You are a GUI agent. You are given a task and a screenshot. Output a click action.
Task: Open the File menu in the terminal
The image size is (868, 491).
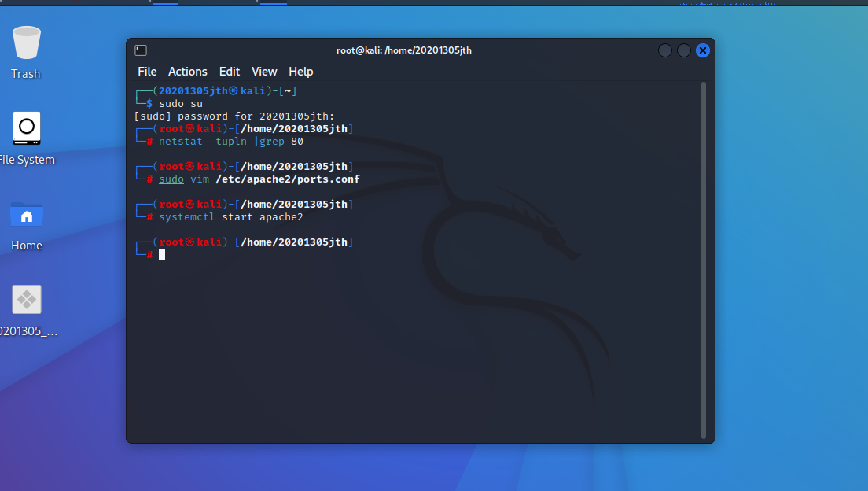(x=147, y=72)
